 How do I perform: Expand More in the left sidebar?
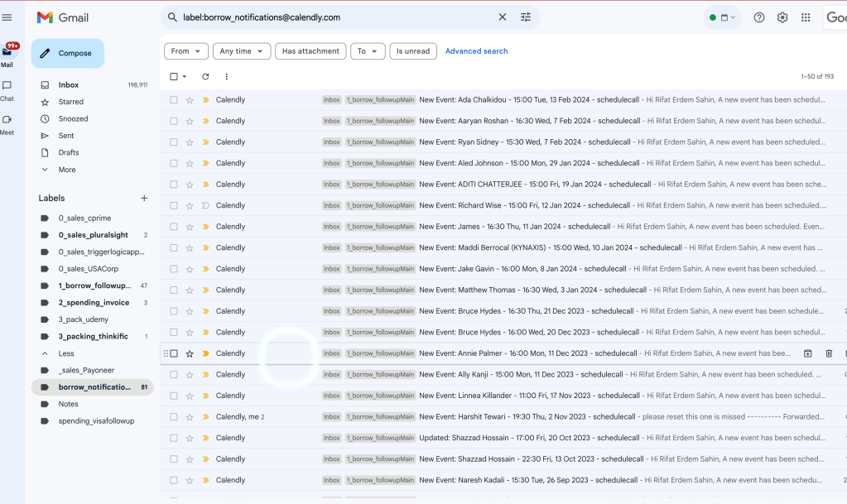67,170
